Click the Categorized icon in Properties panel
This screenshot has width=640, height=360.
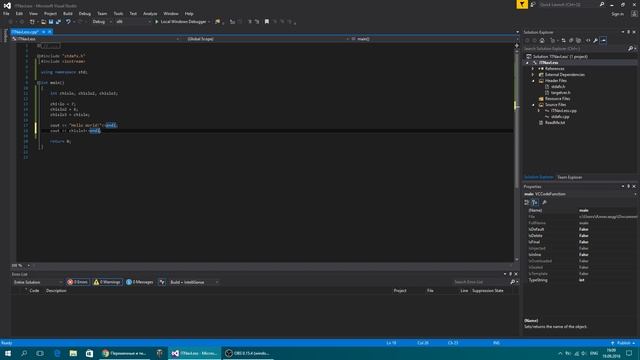pos(527,202)
